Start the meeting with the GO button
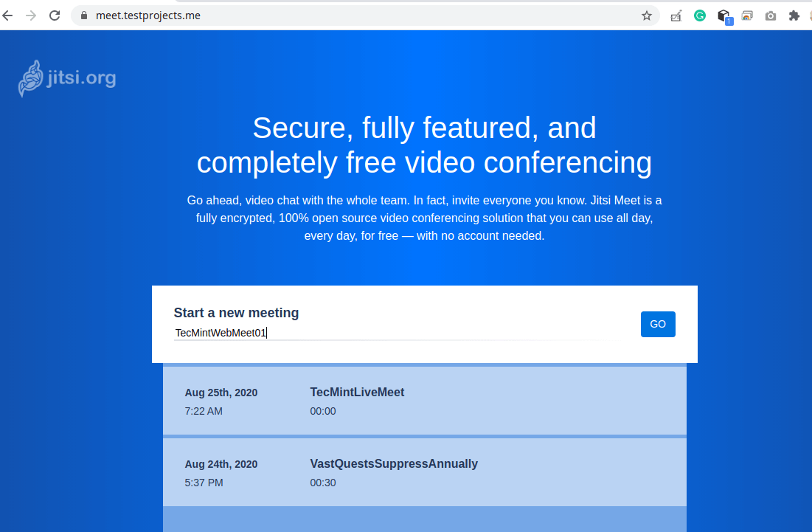The width and height of the screenshot is (812, 532). 658,324
